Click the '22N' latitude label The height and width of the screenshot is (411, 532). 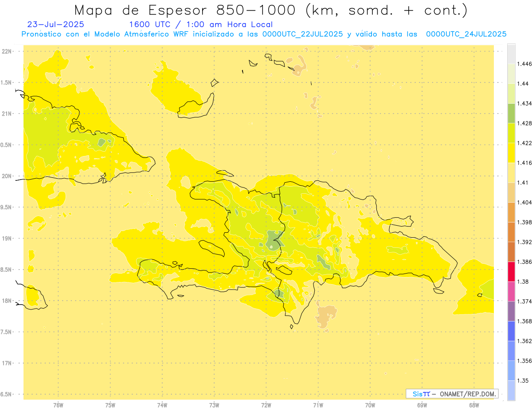tap(7, 51)
